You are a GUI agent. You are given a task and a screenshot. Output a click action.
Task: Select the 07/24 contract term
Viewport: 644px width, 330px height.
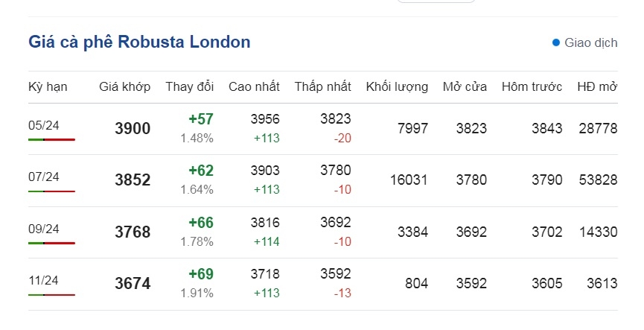43,177
